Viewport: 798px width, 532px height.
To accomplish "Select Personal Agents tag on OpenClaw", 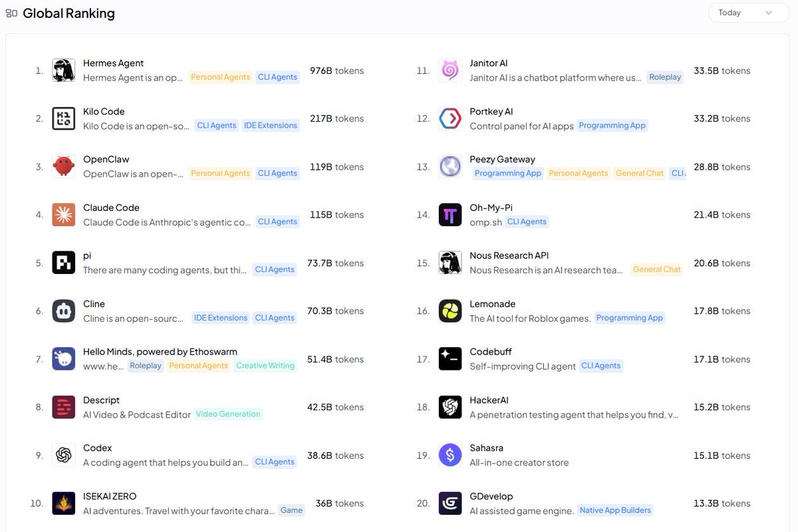I will (x=220, y=173).
